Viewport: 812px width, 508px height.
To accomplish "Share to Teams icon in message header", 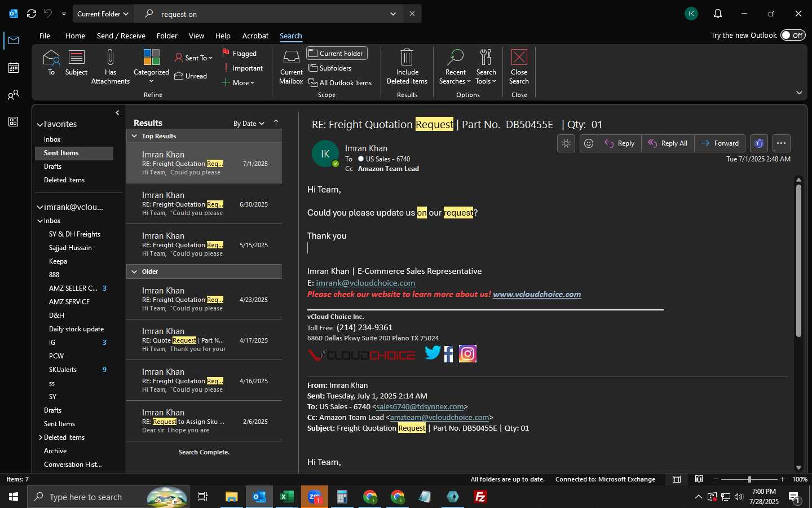I will pos(759,143).
